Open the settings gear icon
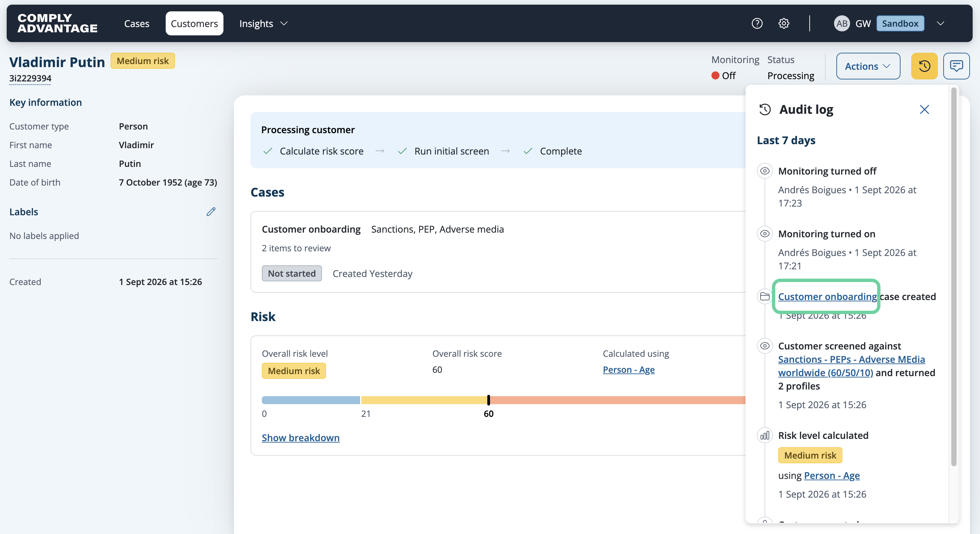 pos(783,24)
